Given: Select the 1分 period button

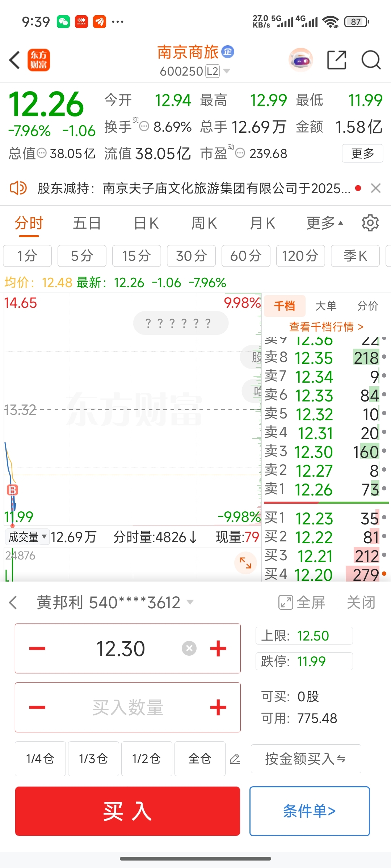Looking at the screenshot, I should (27, 256).
